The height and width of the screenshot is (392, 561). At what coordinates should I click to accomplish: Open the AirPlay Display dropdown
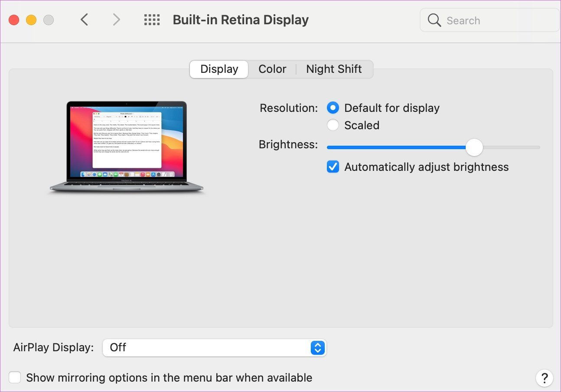pyautogui.click(x=214, y=347)
